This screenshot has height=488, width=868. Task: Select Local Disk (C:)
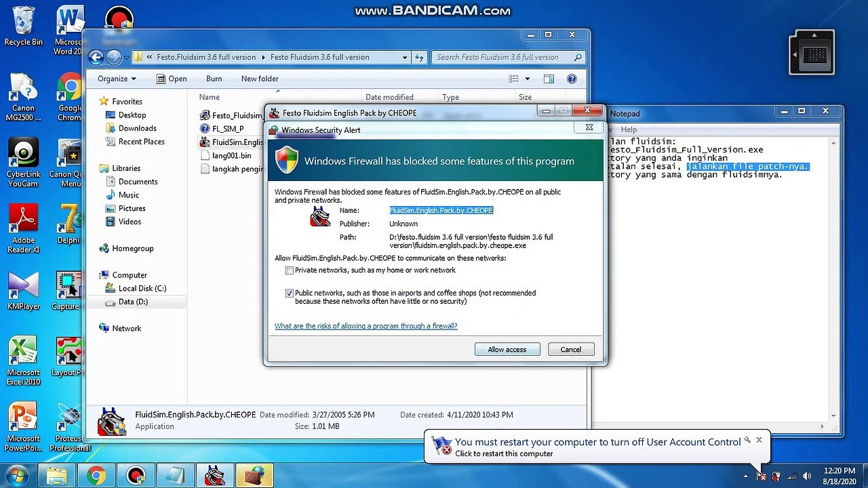[142, 289]
